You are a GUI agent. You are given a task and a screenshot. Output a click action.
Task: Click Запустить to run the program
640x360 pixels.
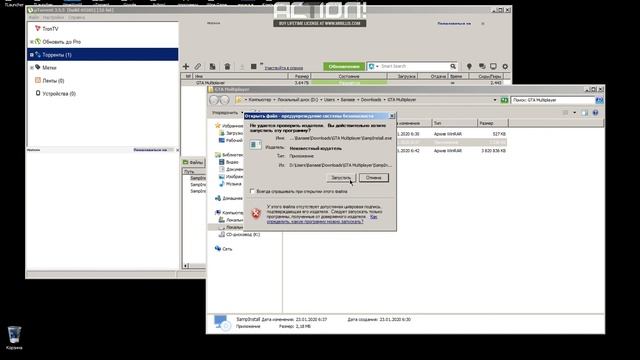[x=341, y=178]
